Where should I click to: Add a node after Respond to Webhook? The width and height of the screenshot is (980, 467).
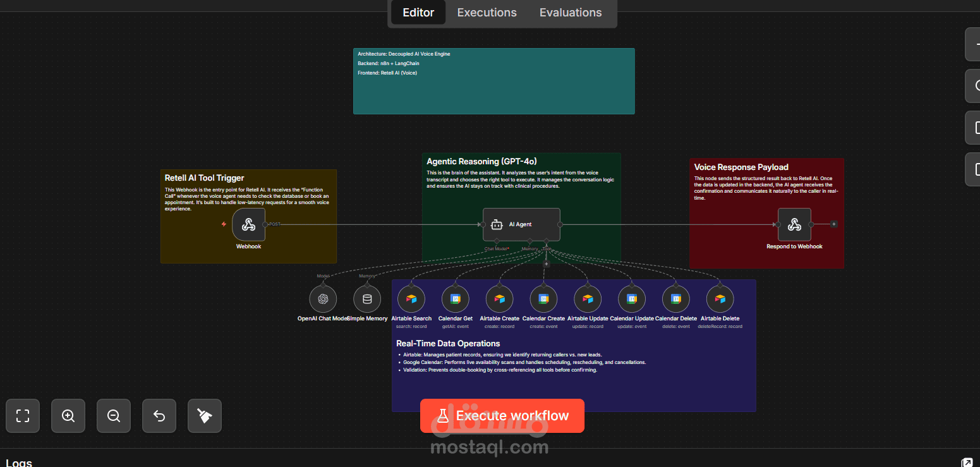(x=834, y=224)
